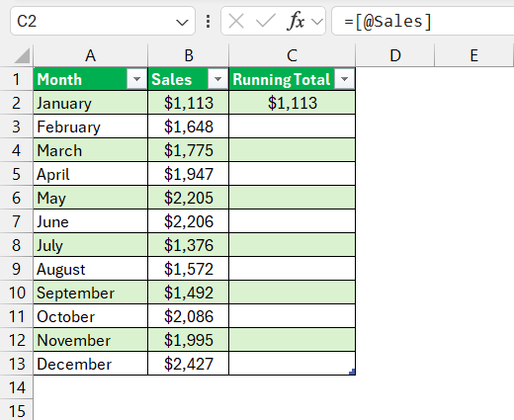Select row 2 header
Viewport: 514px width, 420px height.
17,103
